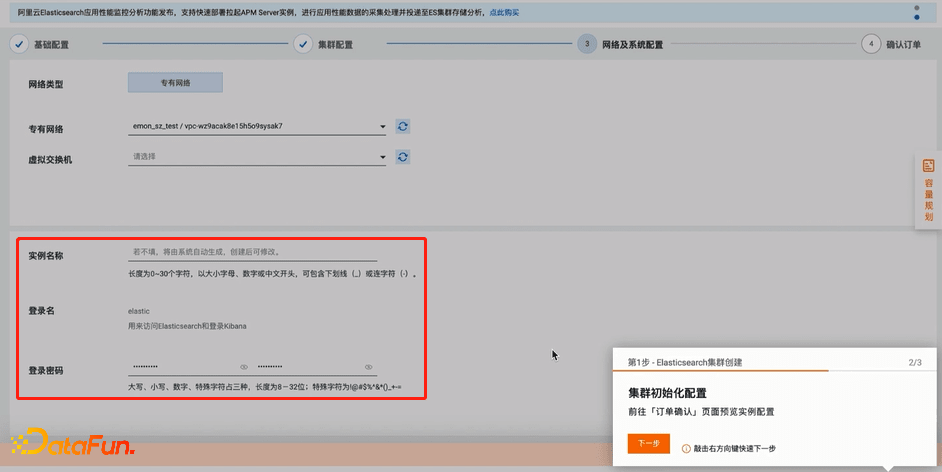Go to the 基础配置 step
Image resolution: width=942 pixels, height=472 pixels.
[x=40, y=44]
